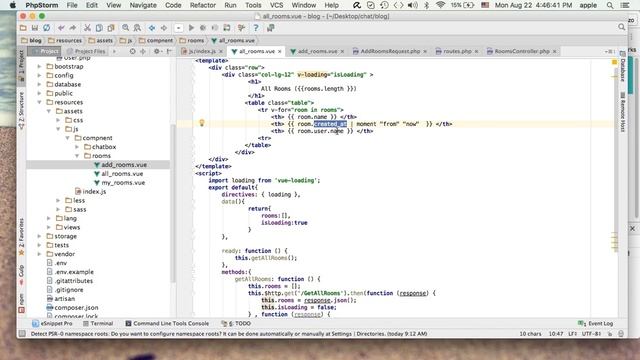Screen dimensions: 640x360
Task: Open the Navigate menu
Action: 143,5
